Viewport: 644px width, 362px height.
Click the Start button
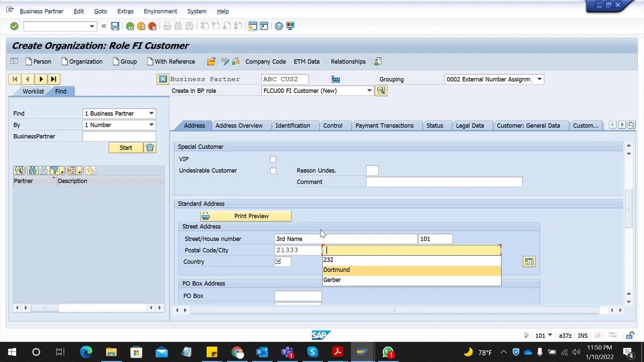coord(126,147)
